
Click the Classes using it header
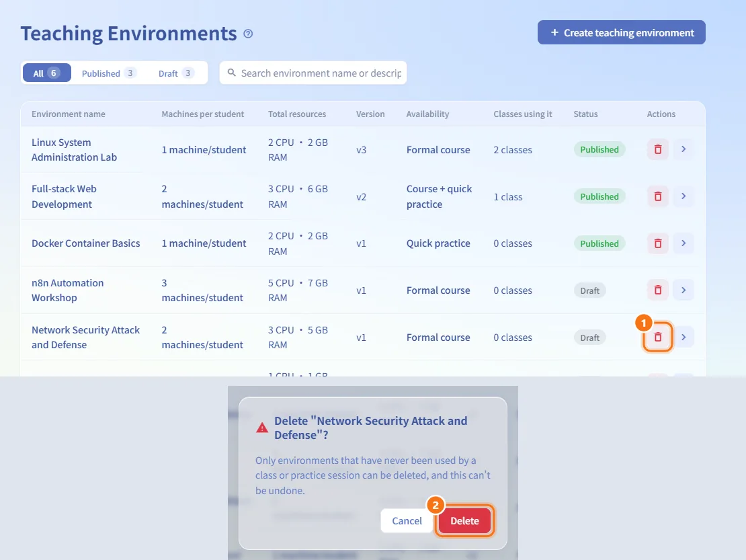[x=522, y=114]
